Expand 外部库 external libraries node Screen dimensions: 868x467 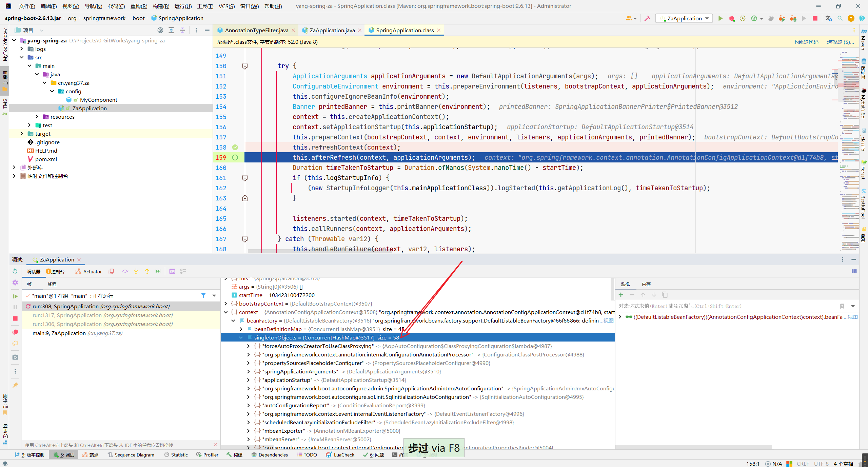tap(14, 168)
